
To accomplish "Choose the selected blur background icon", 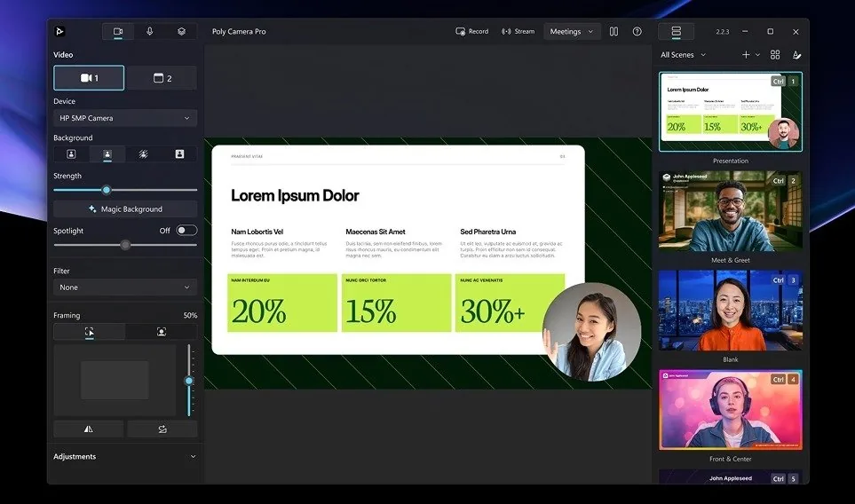I will (x=107, y=154).
